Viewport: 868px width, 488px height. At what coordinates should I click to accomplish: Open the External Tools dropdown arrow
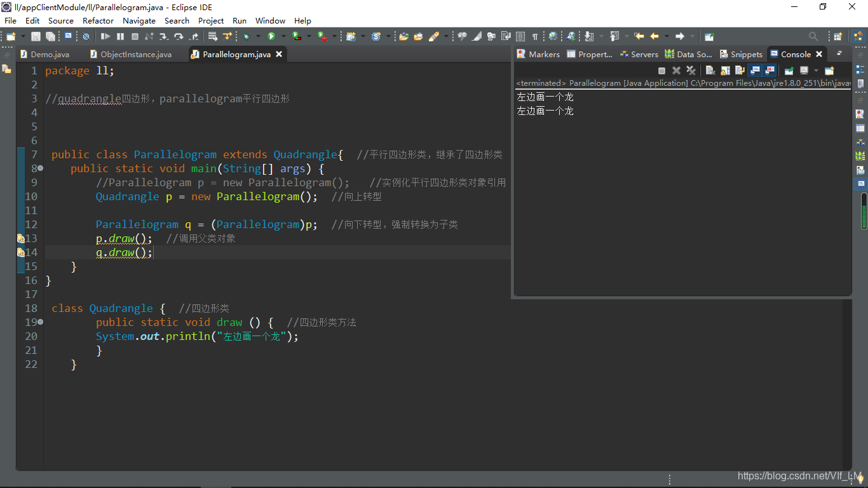[x=334, y=36]
